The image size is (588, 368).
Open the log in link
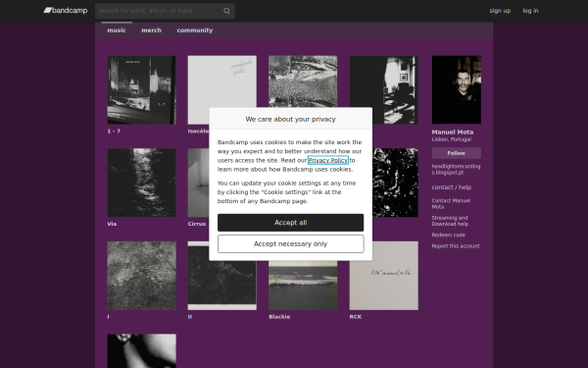tap(530, 11)
